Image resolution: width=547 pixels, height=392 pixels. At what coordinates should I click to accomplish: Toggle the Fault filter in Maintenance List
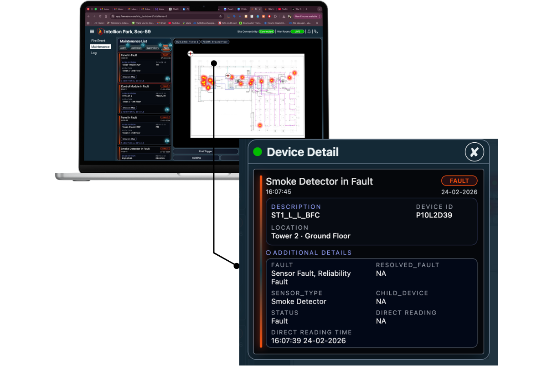166,48
